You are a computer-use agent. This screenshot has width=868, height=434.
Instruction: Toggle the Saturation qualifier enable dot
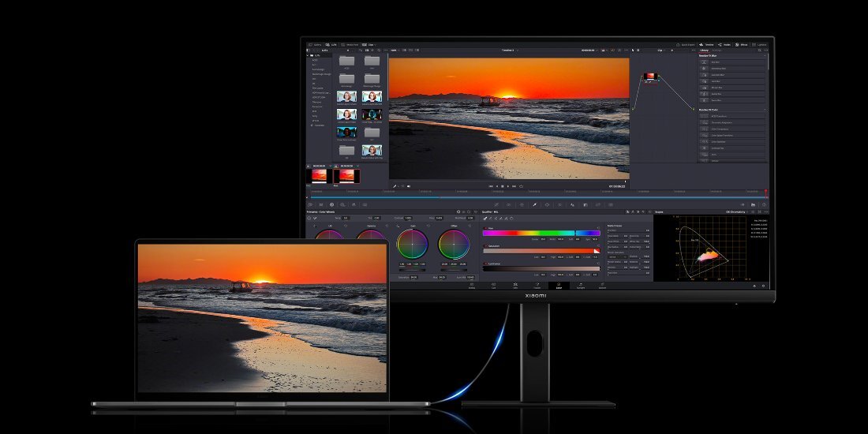pos(485,245)
